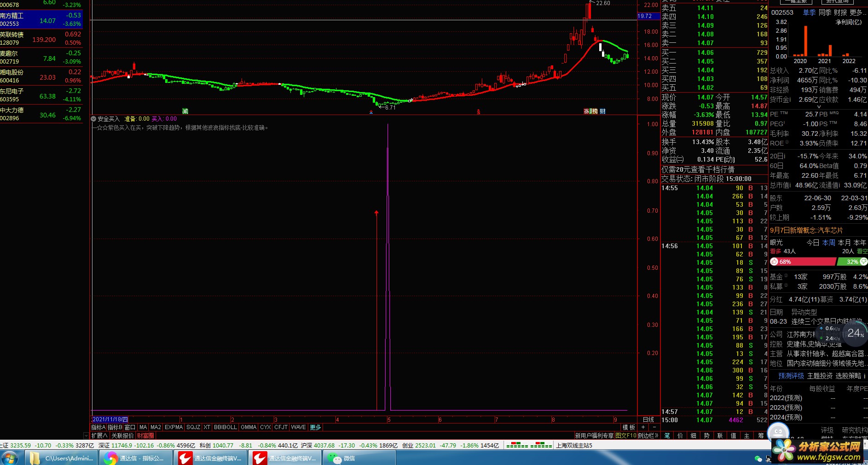Select 本周 sentiment period
This screenshot has height=465, width=868.
click(x=828, y=243)
